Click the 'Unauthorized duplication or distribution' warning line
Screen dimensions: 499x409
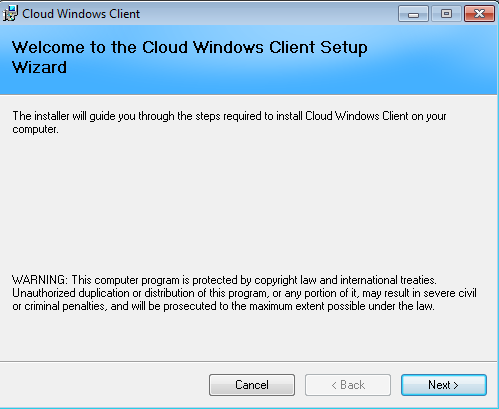244,293
